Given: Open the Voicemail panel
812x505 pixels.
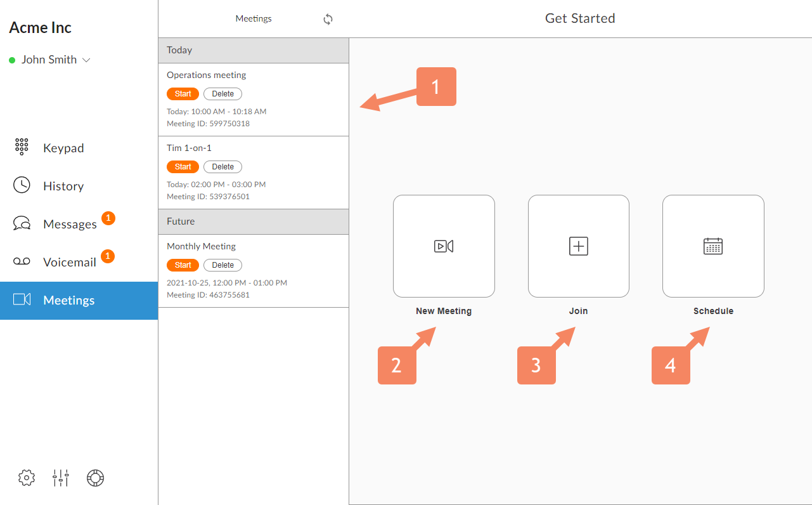Looking at the screenshot, I should point(68,261).
